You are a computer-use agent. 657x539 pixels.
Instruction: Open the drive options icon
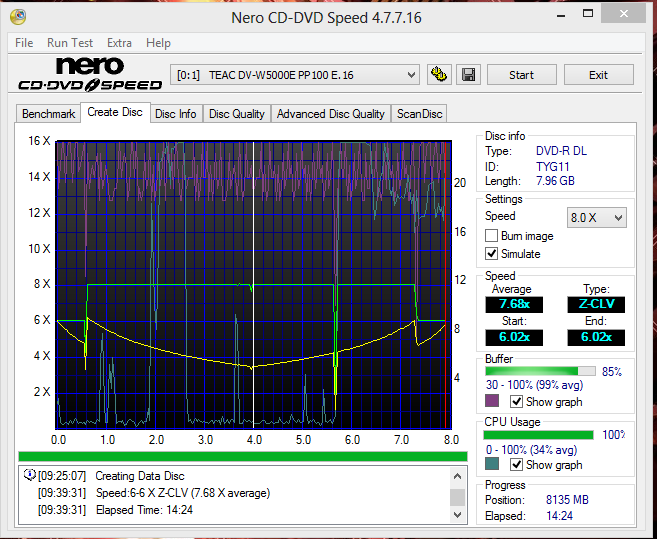tap(439, 75)
